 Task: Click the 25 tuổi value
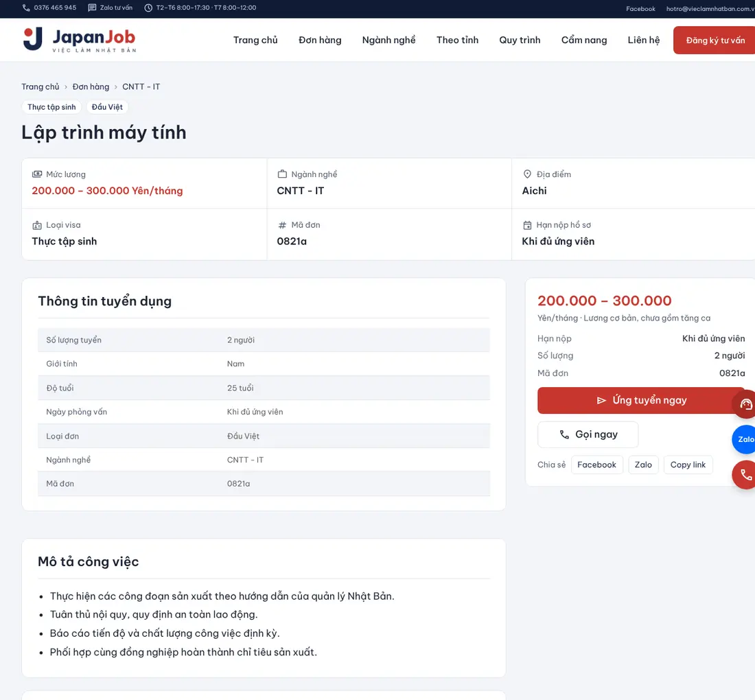[240, 388]
